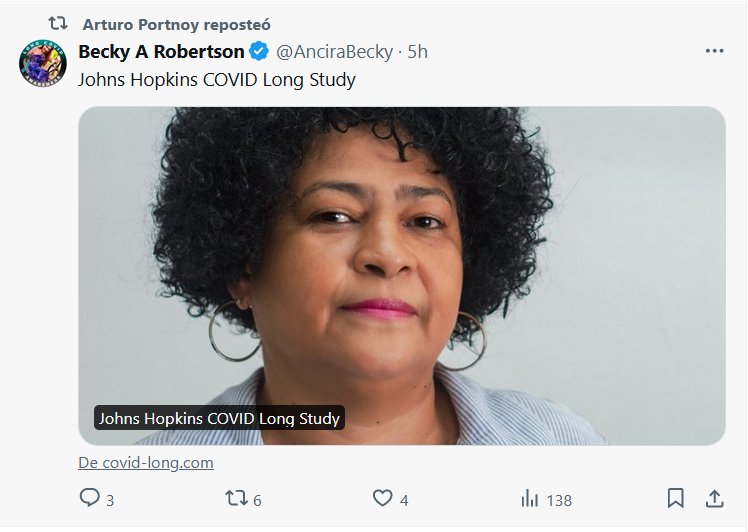Bookmark this post

point(676,498)
